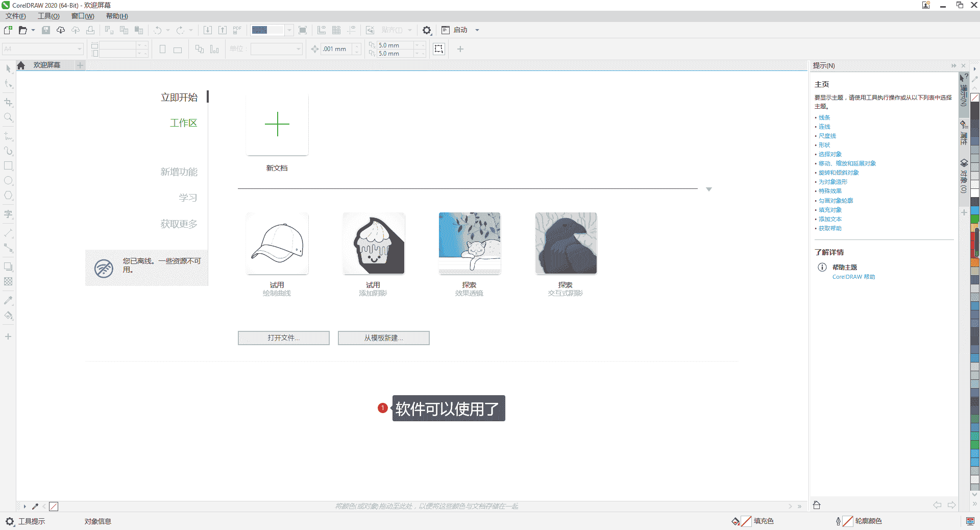Image resolution: width=980 pixels, height=530 pixels.
Task: Select the Zoom magnifier tool
Action: [x=8, y=117]
